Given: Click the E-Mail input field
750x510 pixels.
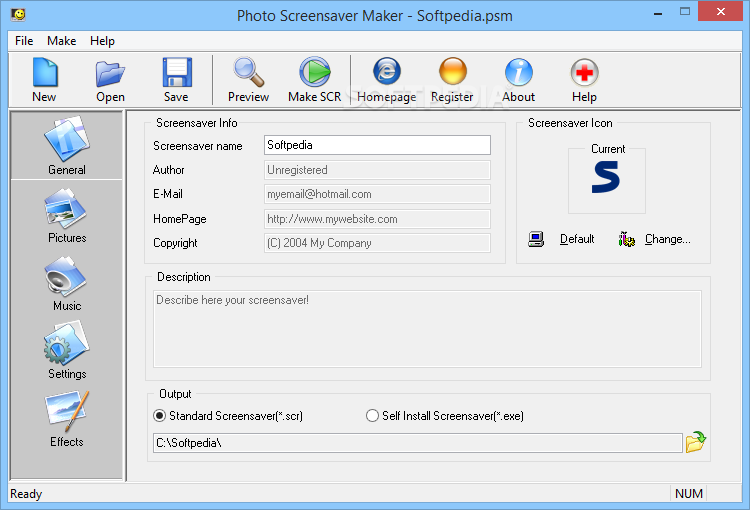Looking at the screenshot, I should tap(377, 194).
